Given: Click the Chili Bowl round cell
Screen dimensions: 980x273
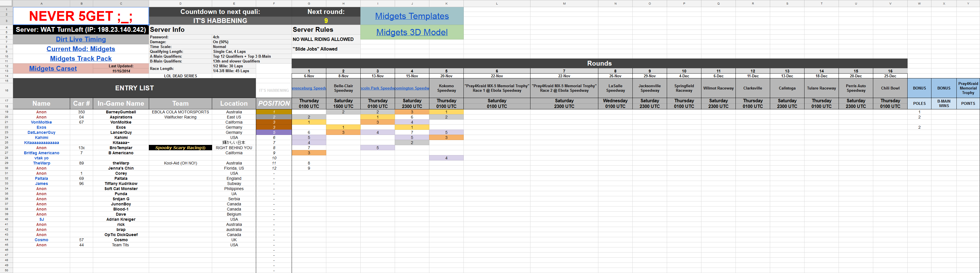Looking at the screenshot, I should point(890,88).
